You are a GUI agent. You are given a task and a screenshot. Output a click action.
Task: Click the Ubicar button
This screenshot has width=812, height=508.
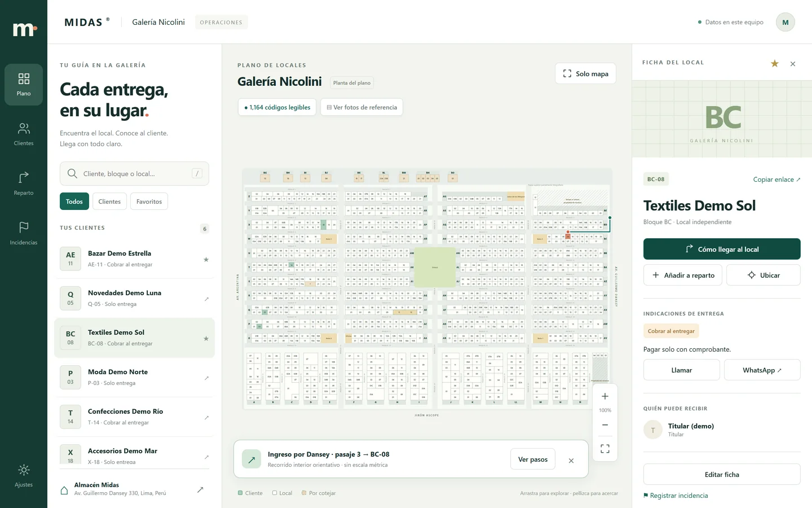click(x=764, y=275)
